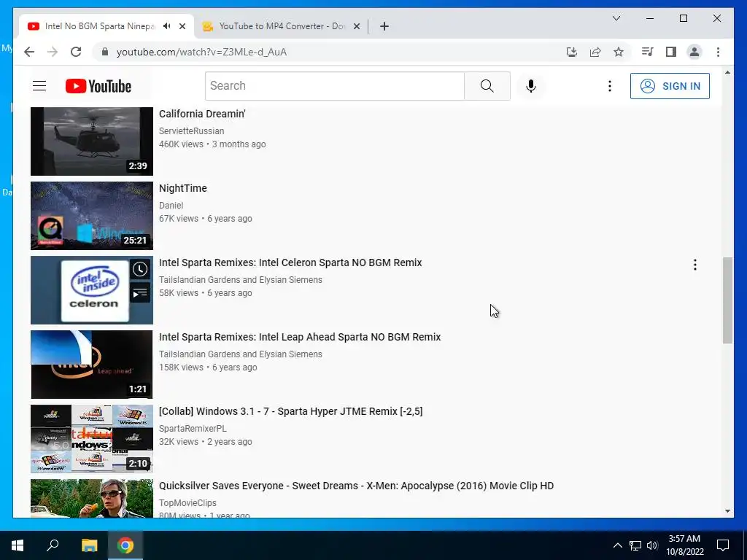Visit the SpartaRemixerPL channel
The height and width of the screenshot is (560, 747).
(x=193, y=429)
